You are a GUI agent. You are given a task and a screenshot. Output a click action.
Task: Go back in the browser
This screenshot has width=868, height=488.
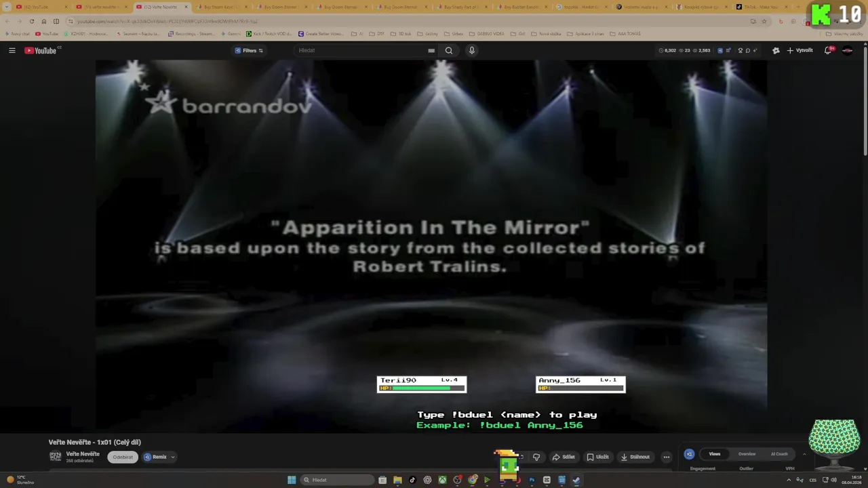pyautogui.click(x=7, y=21)
